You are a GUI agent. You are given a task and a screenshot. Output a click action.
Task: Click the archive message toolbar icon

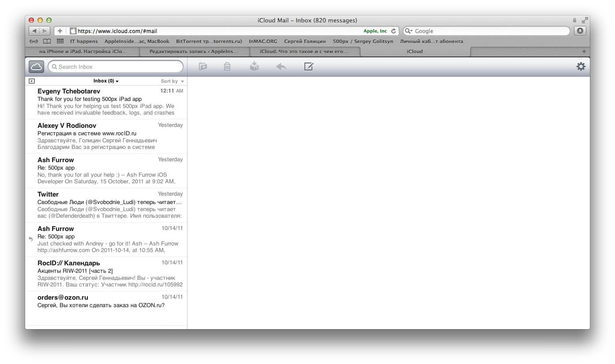tap(254, 67)
